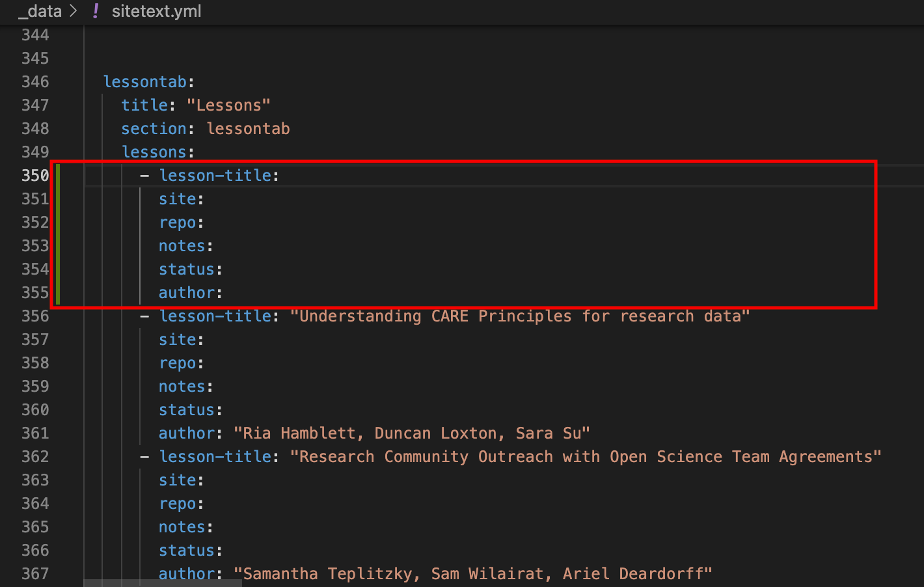Click the status key on line 360

[x=187, y=410]
